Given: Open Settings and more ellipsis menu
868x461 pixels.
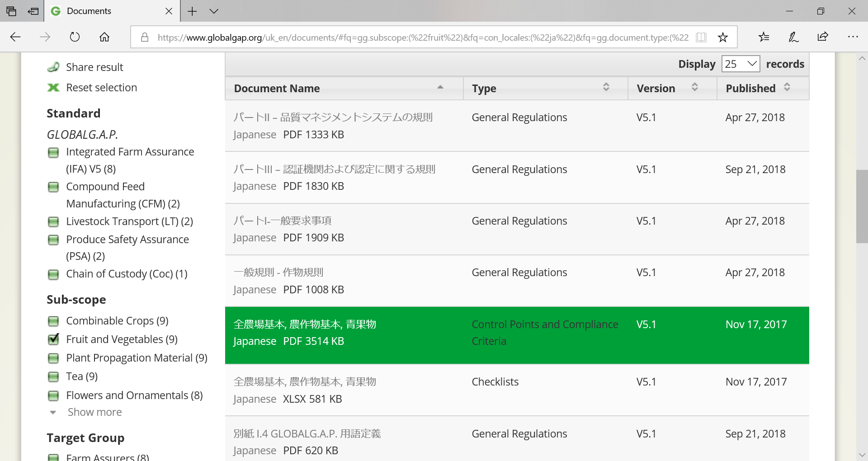Looking at the screenshot, I should 853,37.
